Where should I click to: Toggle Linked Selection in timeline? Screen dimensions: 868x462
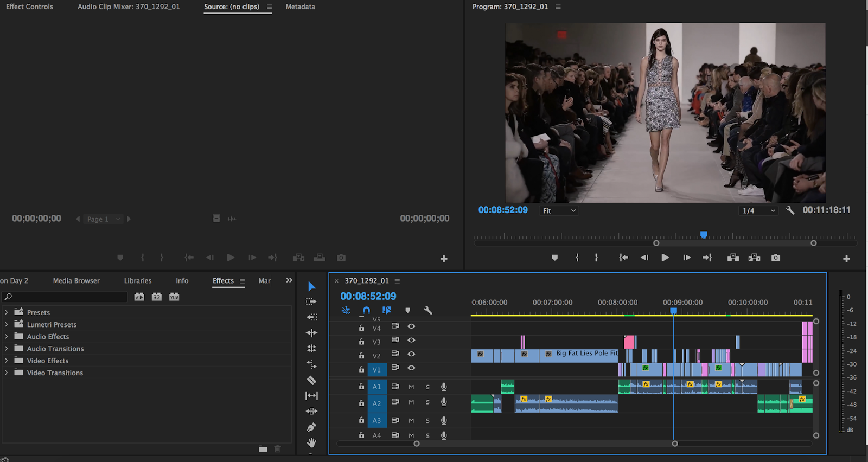387,310
